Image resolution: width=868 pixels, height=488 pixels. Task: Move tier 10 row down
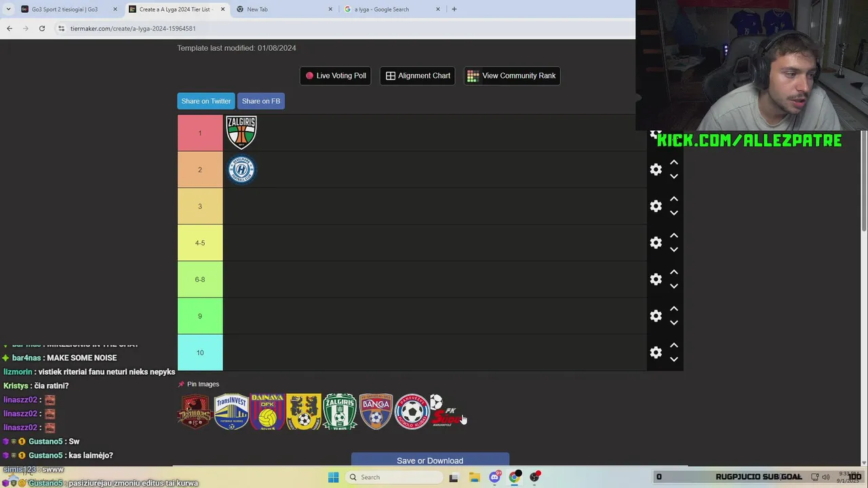point(674,359)
